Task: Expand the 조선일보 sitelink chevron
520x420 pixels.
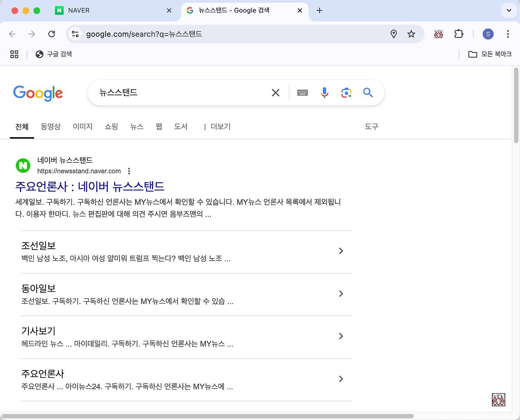Action: pos(341,251)
